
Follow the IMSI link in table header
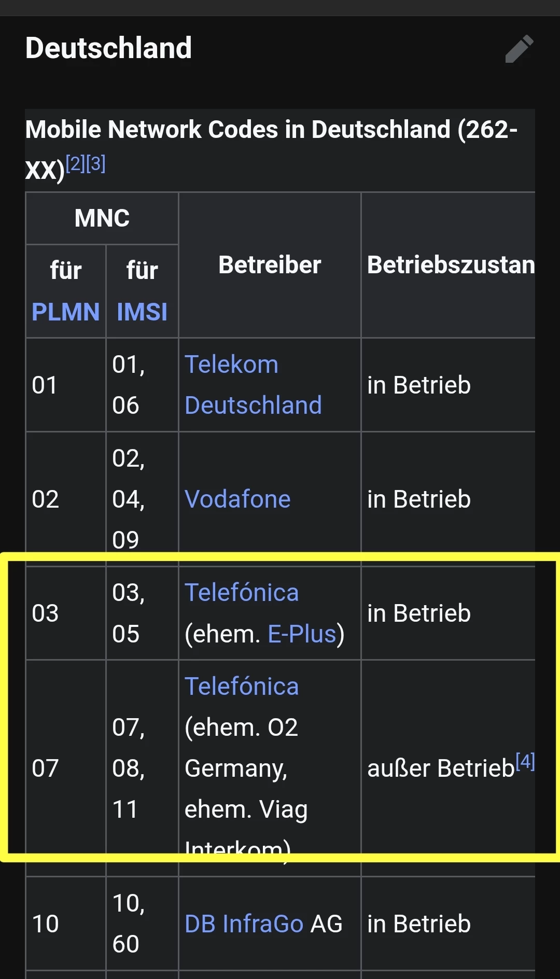pos(142,312)
